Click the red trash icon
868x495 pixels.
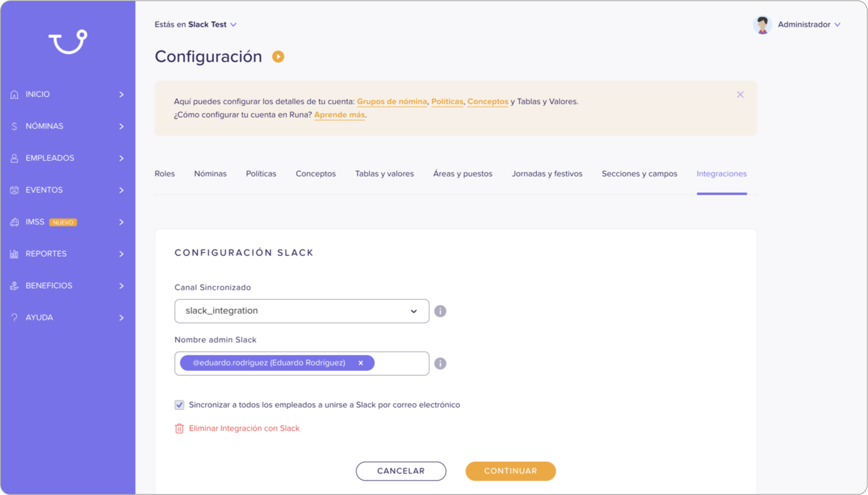(179, 429)
